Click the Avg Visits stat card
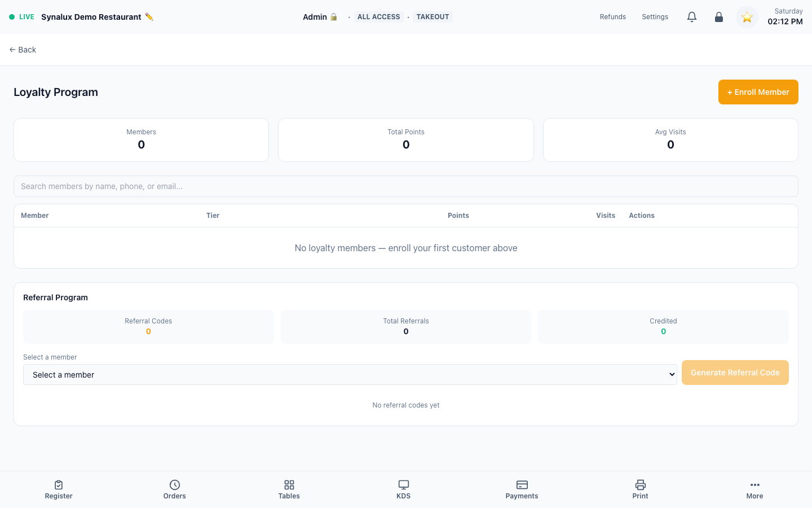Screen dimensions: 812x508 [x=670, y=140]
